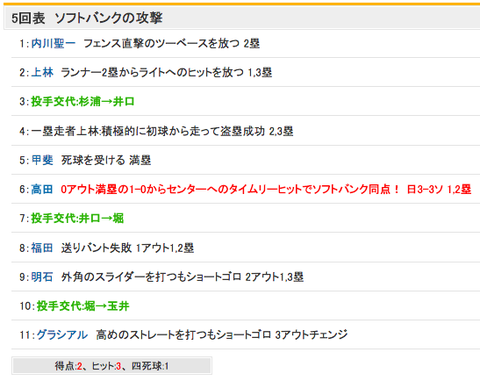Click the inning summary 得点:2、ヒット:3、四死球:1
Viewport: 480px width, 381px height.
112,366
